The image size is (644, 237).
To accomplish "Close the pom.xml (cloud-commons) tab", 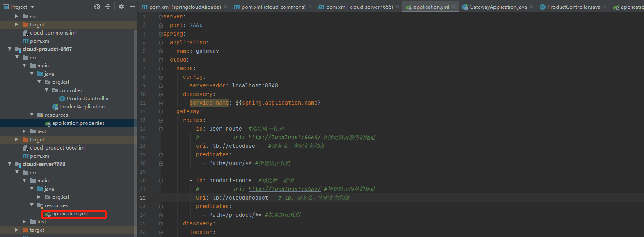I will [x=310, y=7].
